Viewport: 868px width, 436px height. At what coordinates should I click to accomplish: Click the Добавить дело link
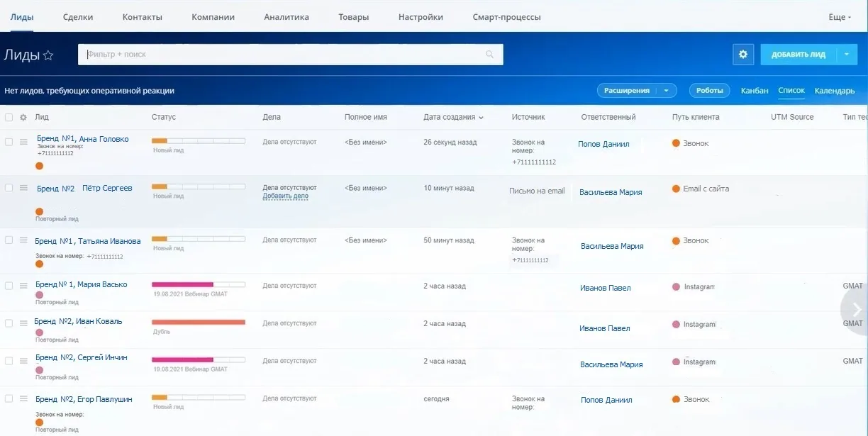(x=285, y=196)
